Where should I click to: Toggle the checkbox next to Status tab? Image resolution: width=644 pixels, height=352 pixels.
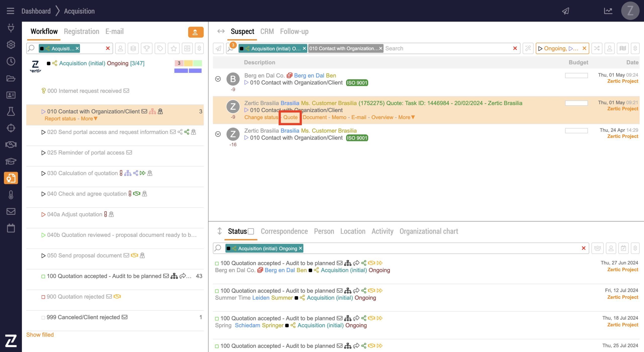[251, 231]
